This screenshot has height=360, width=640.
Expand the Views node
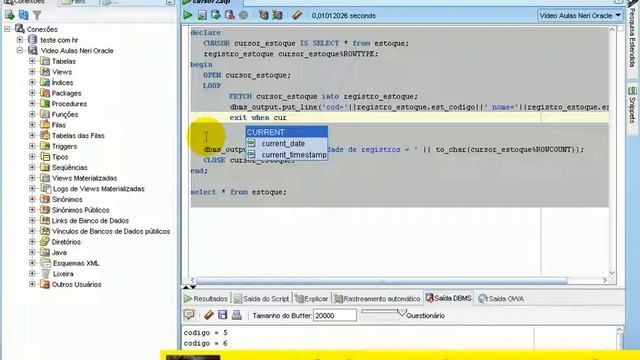[x=32, y=72]
